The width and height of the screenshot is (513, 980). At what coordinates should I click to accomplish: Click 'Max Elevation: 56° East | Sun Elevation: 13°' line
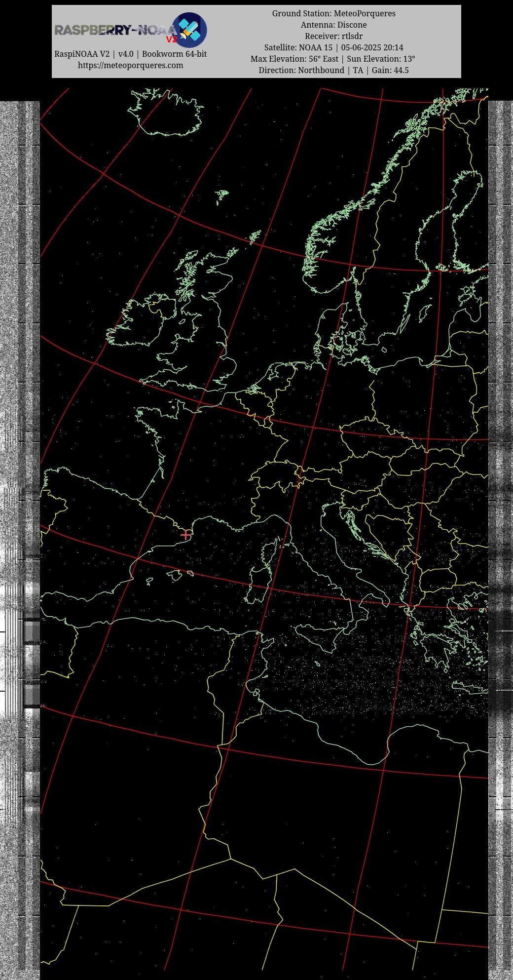click(333, 59)
